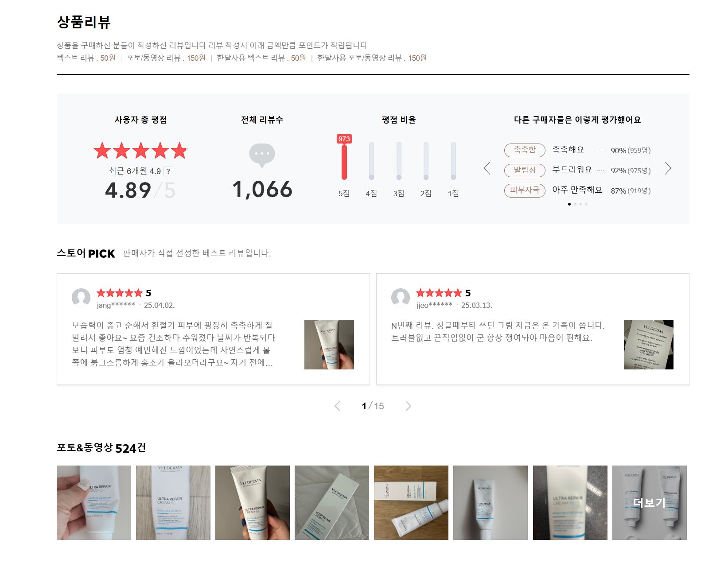Show previous buyer evaluation slide arrow
The width and height of the screenshot is (728, 563).
[x=487, y=168]
